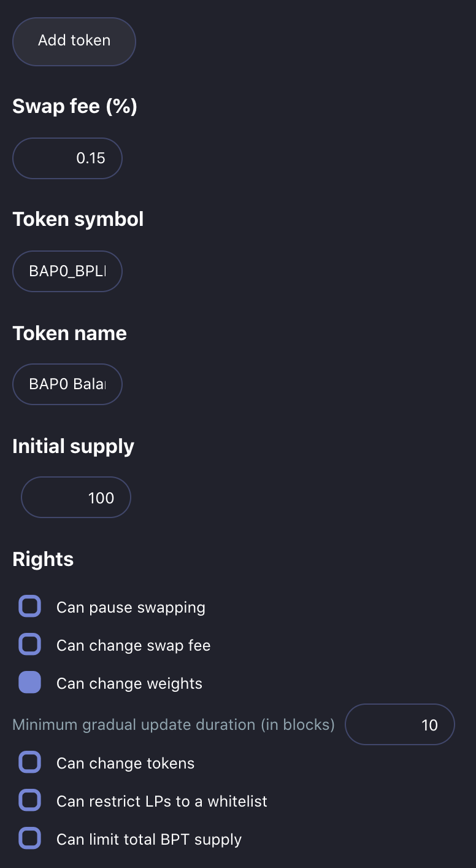Uncheck the Can change weights checkbox
The height and width of the screenshot is (868, 476).
tap(30, 683)
